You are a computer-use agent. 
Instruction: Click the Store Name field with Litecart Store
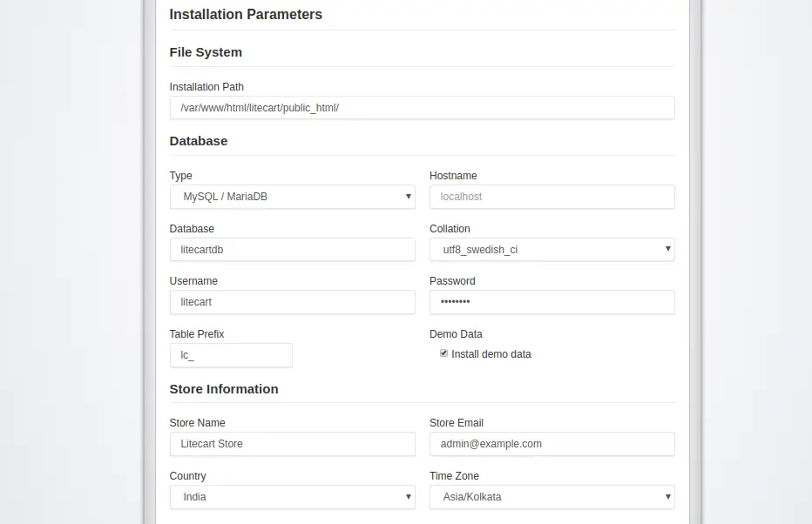coord(293,444)
